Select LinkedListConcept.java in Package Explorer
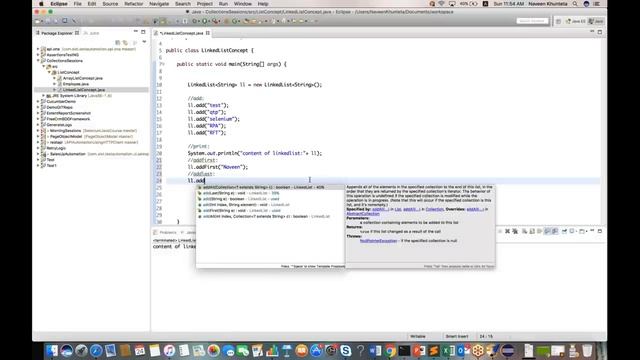 (x=84, y=90)
